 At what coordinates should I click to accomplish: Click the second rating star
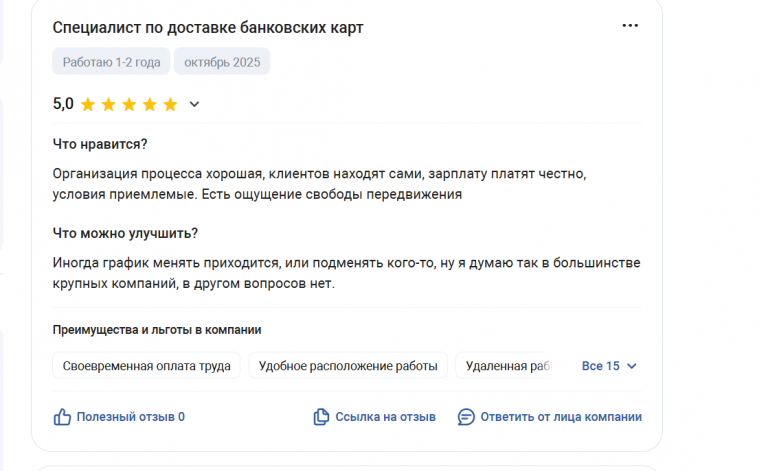109,104
